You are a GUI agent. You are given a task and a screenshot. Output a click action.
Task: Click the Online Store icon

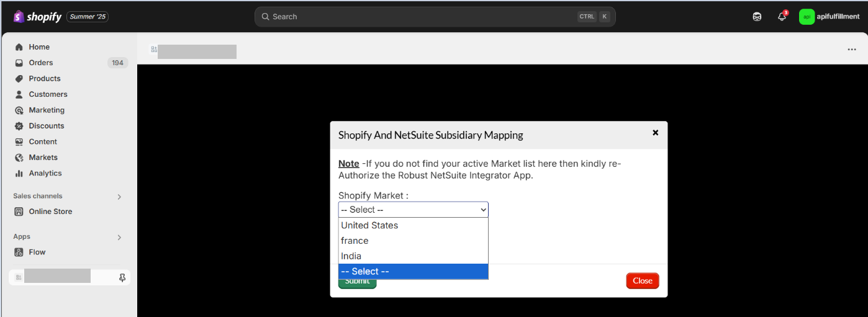point(19,212)
